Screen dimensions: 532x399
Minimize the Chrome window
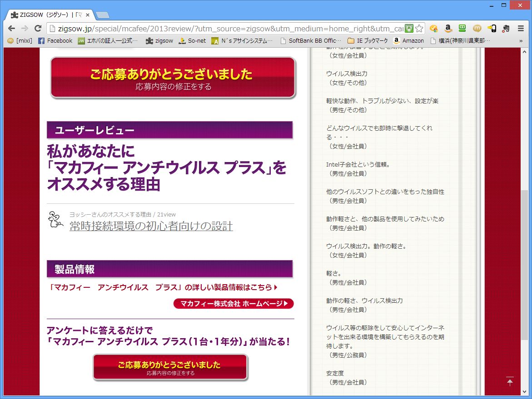491,5
